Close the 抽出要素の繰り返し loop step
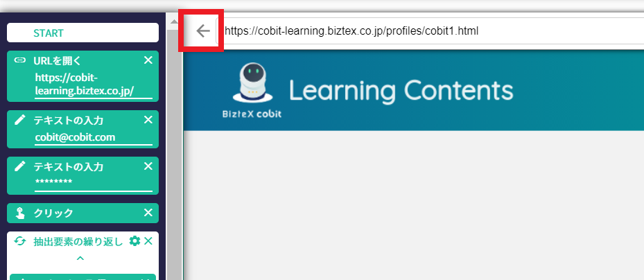This screenshot has height=280, width=644. point(148,241)
